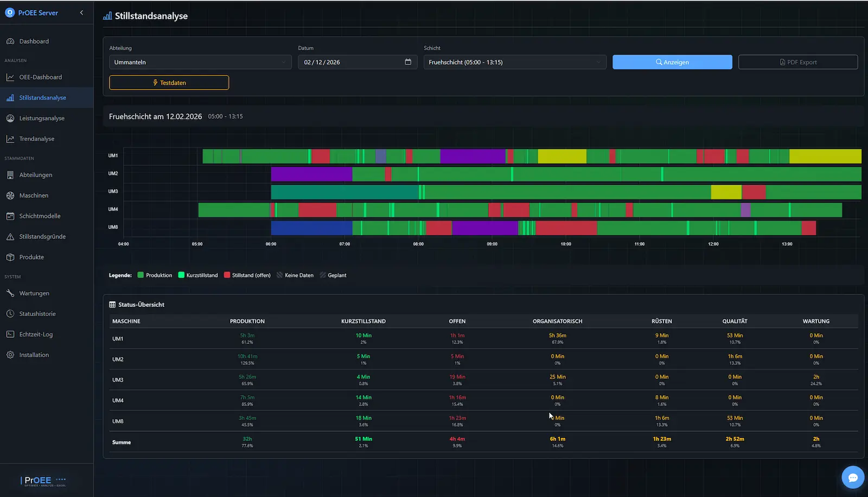Image resolution: width=868 pixels, height=497 pixels.
Task: Click the long purple segment on UM1 timeline
Action: 473,156
